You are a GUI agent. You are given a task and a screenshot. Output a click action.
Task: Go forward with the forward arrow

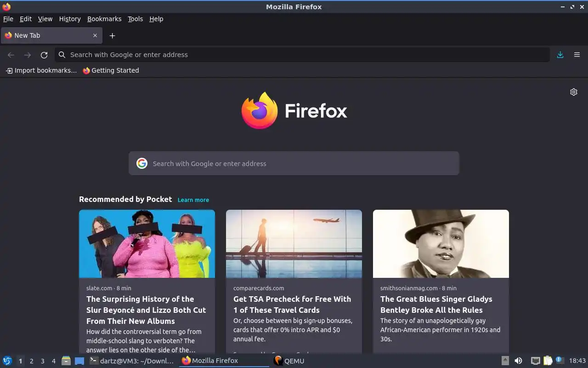28,55
